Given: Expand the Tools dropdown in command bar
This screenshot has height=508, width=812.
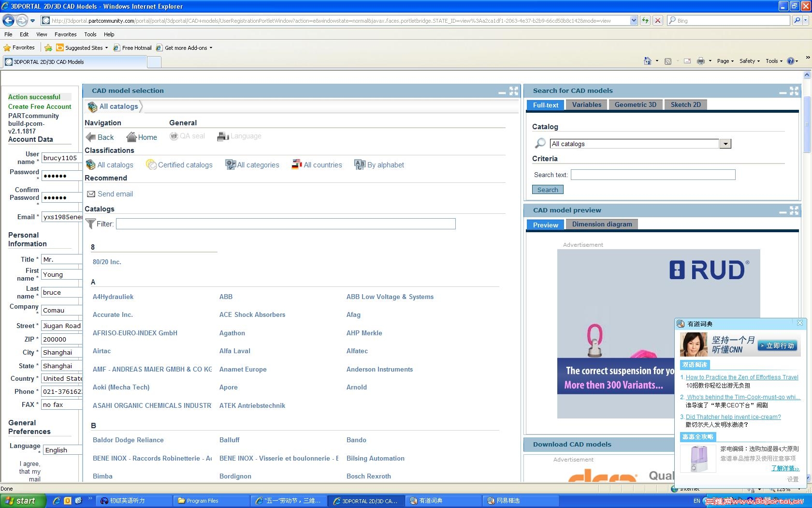Looking at the screenshot, I should [774, 61].
